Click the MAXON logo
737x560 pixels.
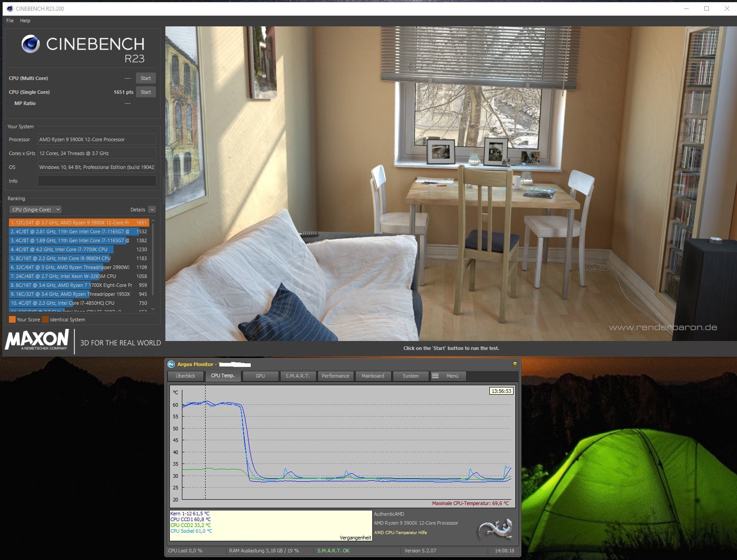37,340
